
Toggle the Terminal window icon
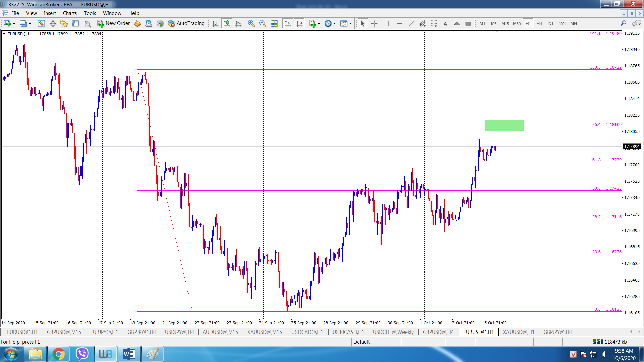coord(75,23)
